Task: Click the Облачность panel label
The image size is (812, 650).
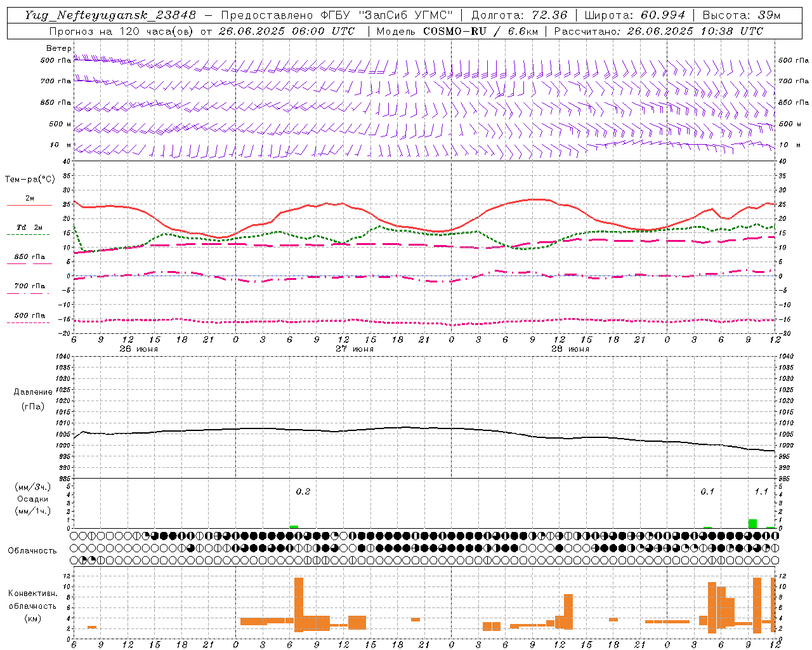Action: 32,551
